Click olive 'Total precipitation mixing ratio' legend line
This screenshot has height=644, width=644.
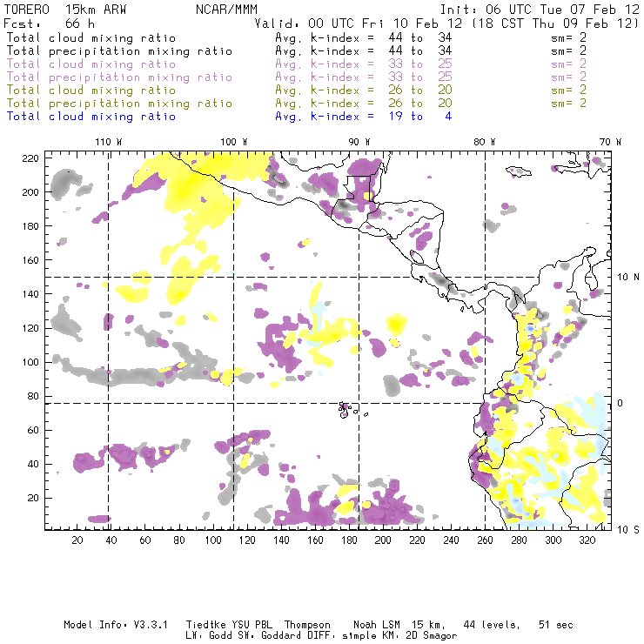click(119, 104)
